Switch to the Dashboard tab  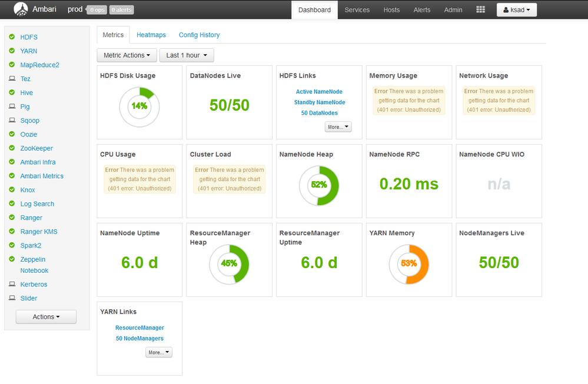314,10
